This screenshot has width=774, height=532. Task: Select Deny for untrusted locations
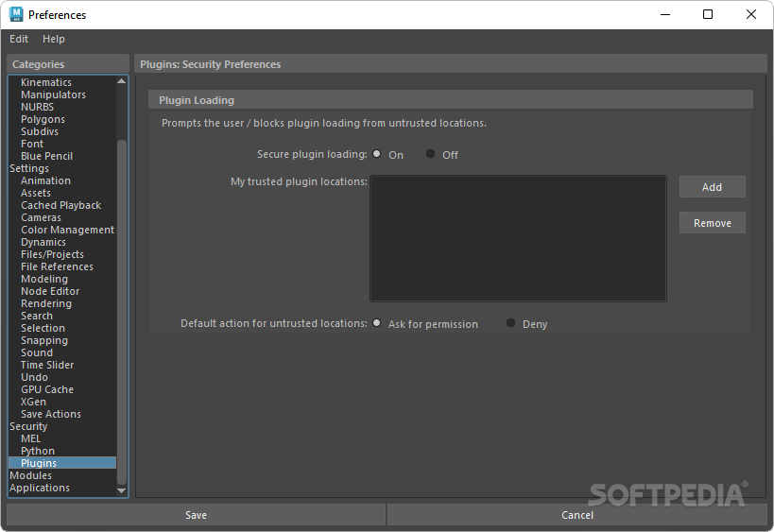pyautogui.click(x=511, y=323)
